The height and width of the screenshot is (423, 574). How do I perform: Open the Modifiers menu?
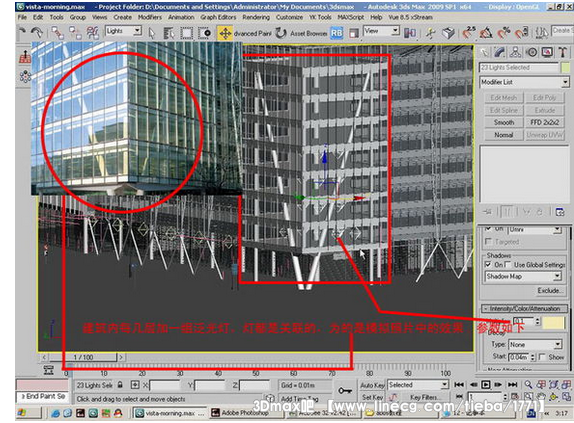click(150, 17)
